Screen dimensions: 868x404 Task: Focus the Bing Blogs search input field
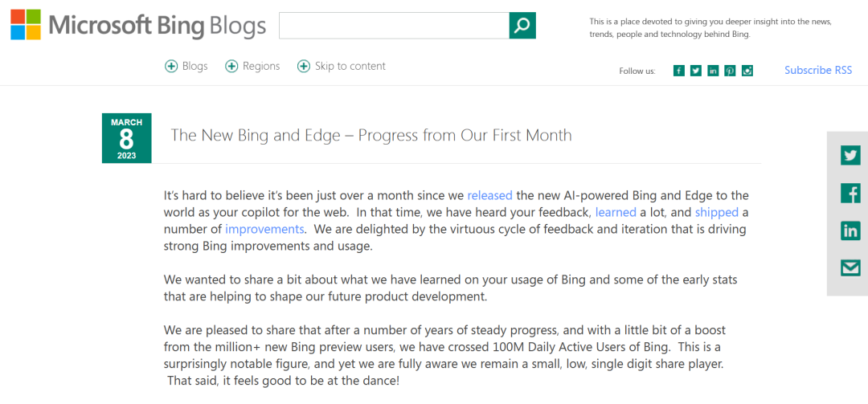(x=394, y=26)
